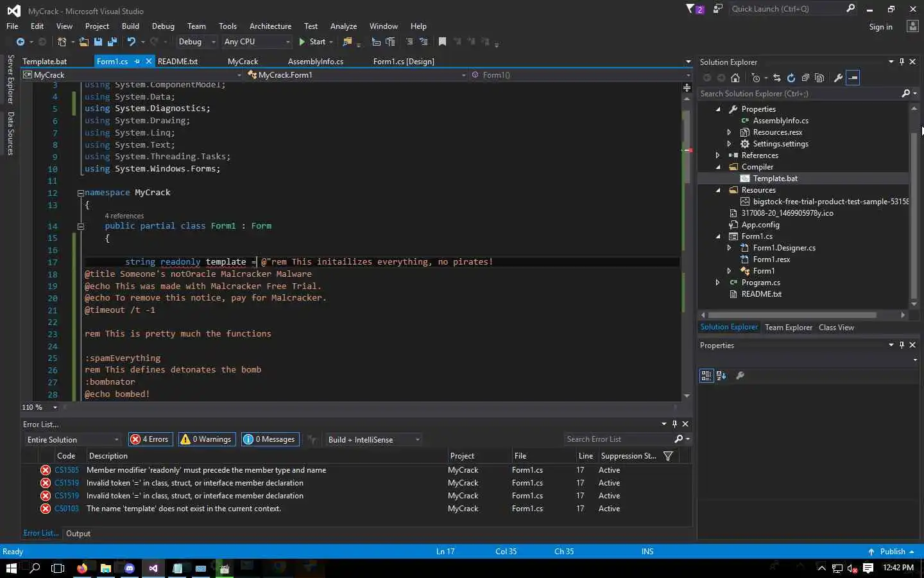The image size is (924, 578).
Task: Click the feedback icon next to notifications
Action: point(718,9)
